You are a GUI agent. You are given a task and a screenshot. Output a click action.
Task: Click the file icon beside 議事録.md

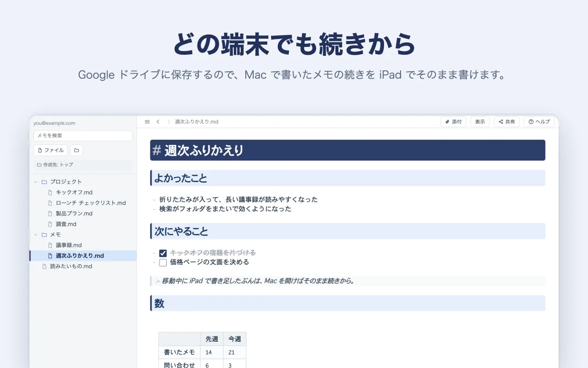tap(51, 245)
